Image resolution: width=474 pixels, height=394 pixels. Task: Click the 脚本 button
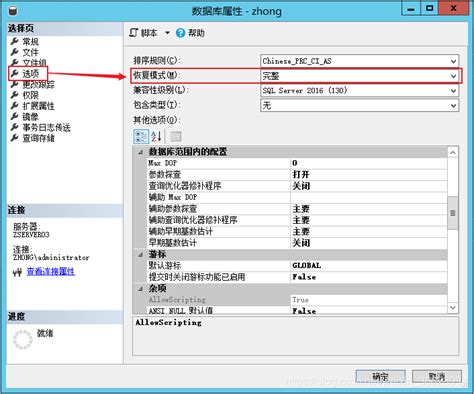(144, 33)
